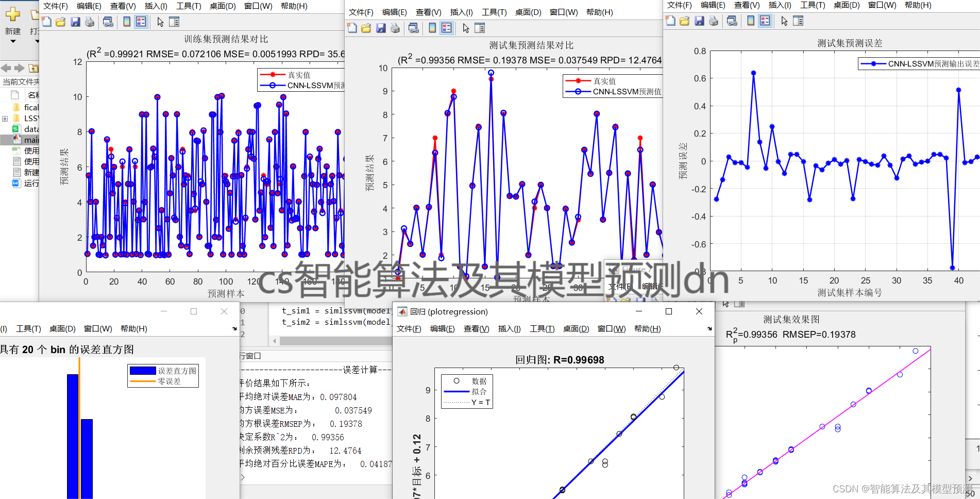Go up one folder level in 当前文件夹 panel
980x499 pixels.
click(33, 68)
